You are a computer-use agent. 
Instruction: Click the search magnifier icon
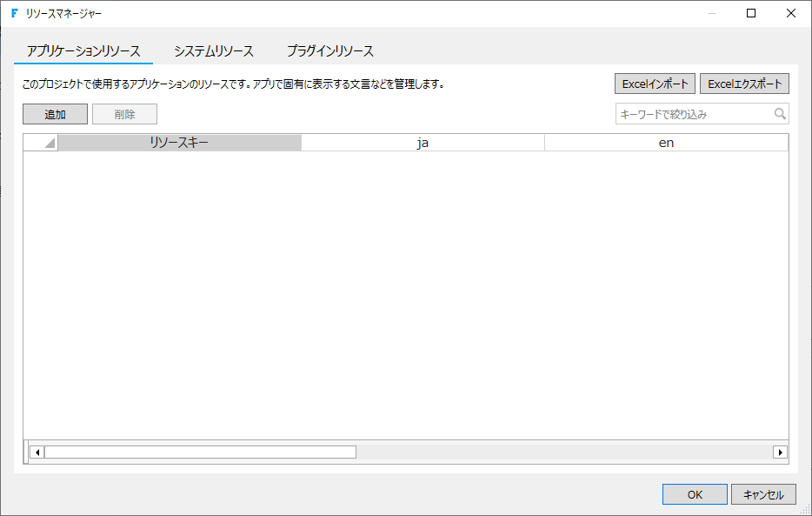pyautogui.click(x=780, y=113)
